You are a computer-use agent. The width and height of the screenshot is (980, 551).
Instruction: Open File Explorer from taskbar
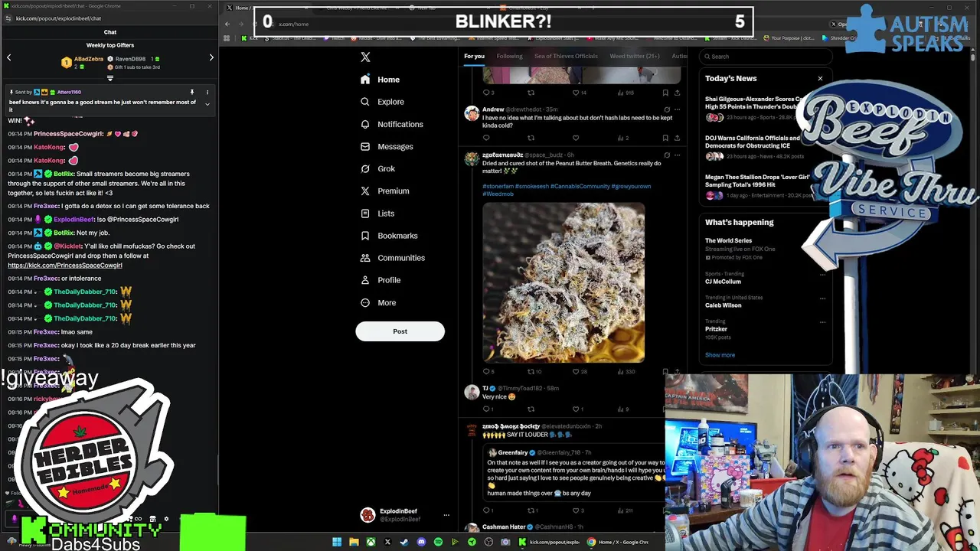353,542
